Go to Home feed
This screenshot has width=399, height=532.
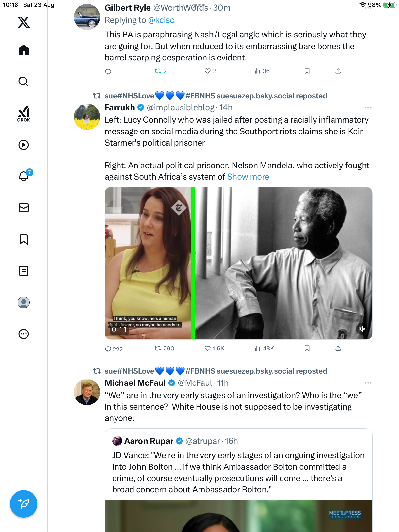point(24,50)
